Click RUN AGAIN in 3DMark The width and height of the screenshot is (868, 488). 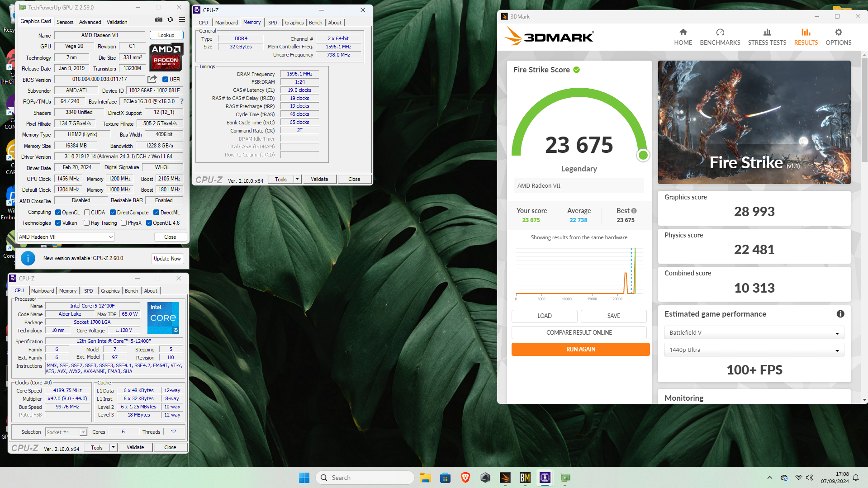coord(580,349)
